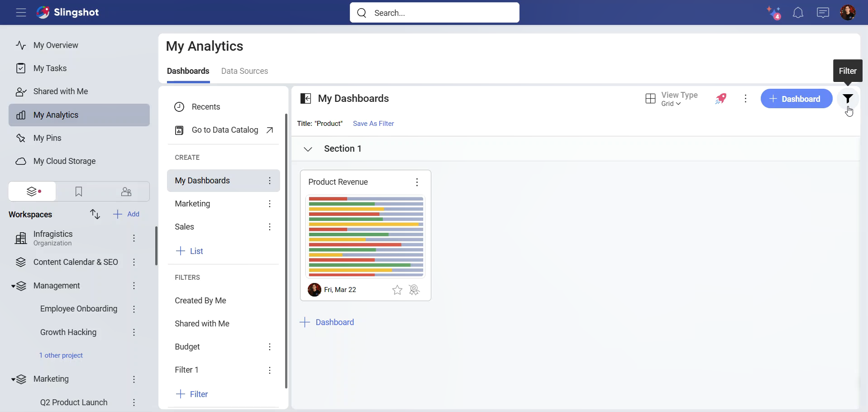
Task: Collapse the Management workspace tree
Action: click(x=13, y=286)
